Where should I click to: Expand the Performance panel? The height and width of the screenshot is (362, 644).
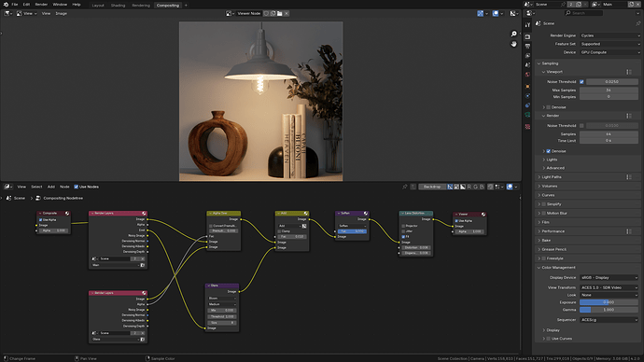tap(553, 231)
